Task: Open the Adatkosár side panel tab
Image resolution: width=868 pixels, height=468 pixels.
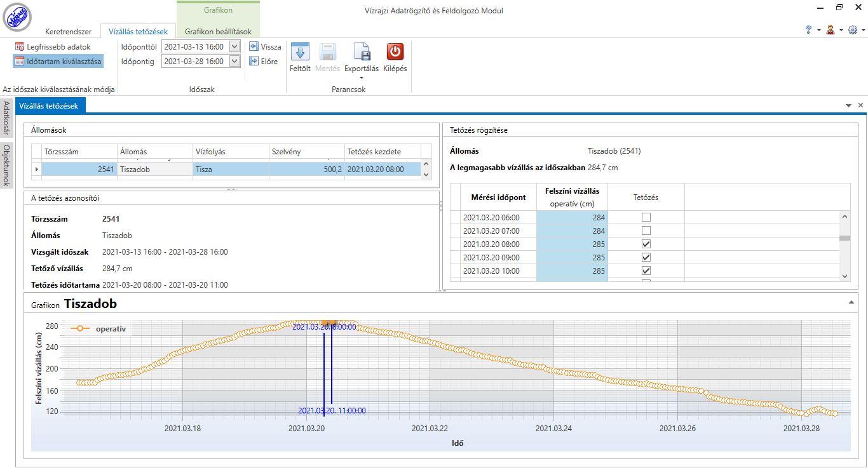Action: (x=6, y=117)
